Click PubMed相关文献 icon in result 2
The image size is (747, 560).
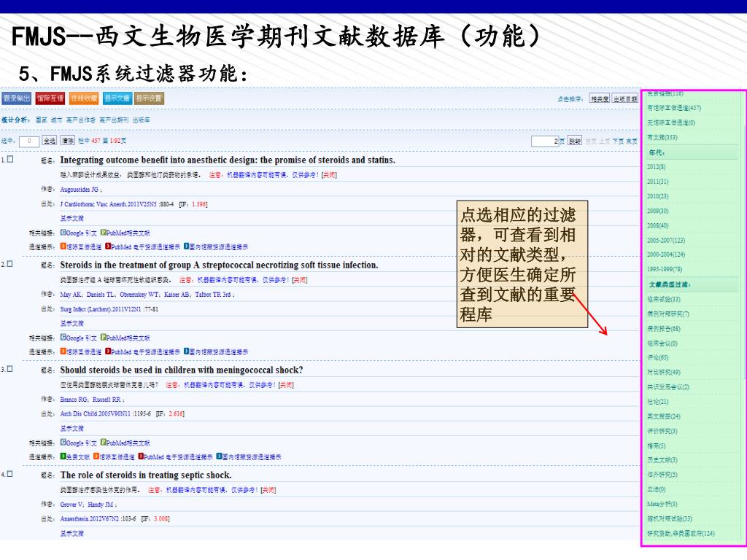pyautogui.click(x=104, y=337)
